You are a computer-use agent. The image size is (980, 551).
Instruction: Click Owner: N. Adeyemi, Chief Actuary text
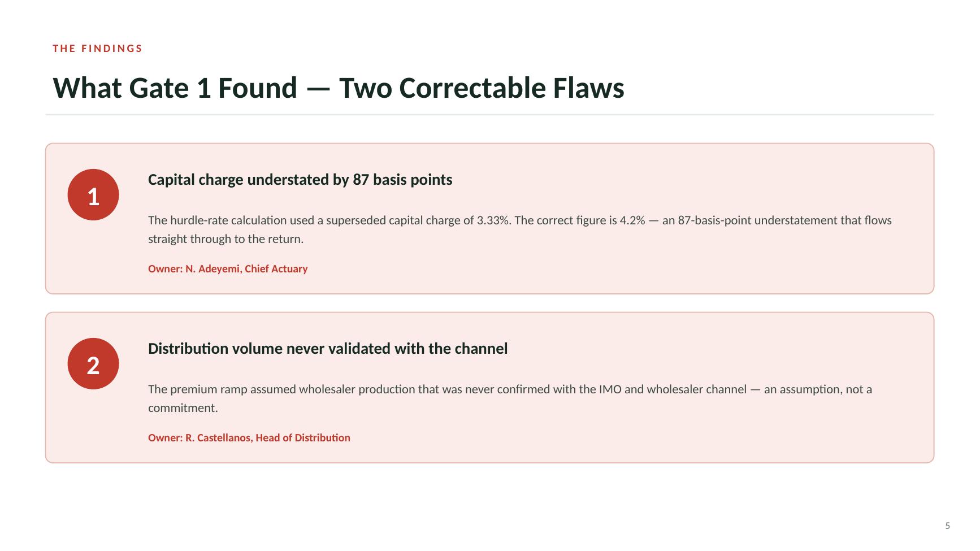(x=228, y=269)
